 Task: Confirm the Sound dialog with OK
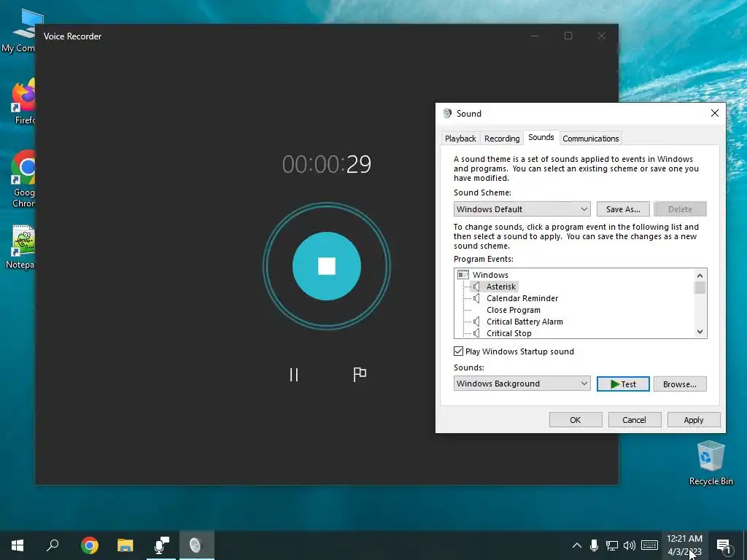576,420
